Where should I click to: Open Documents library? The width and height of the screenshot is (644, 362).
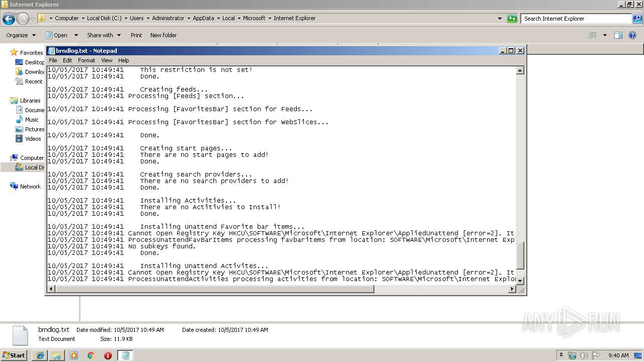pyautogui.click(x=30, y=110)
